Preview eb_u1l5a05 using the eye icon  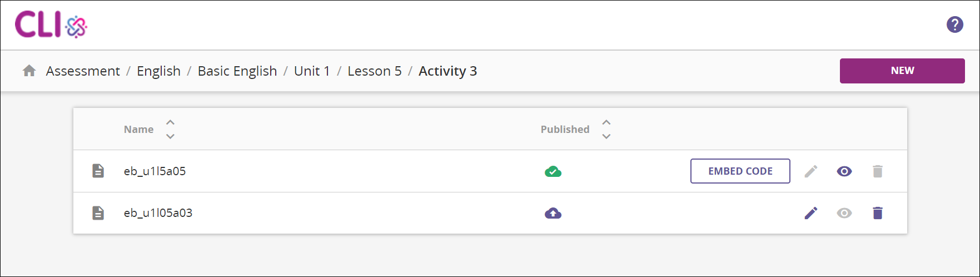(844, 171)
